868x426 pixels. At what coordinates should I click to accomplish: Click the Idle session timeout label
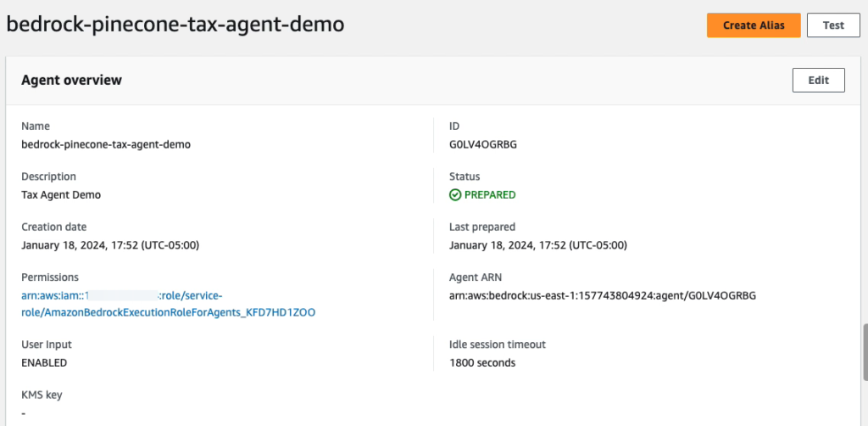[497, 345]
